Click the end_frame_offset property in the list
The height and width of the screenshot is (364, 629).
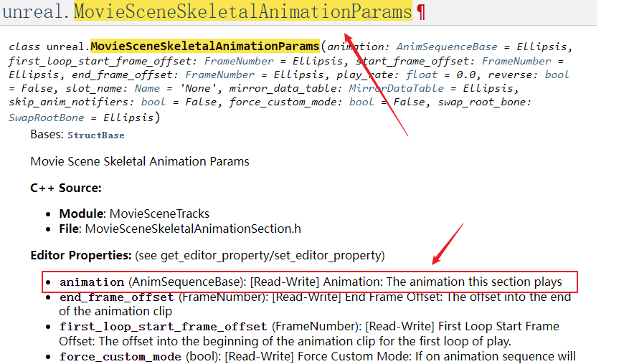click(x=116, y=297)
